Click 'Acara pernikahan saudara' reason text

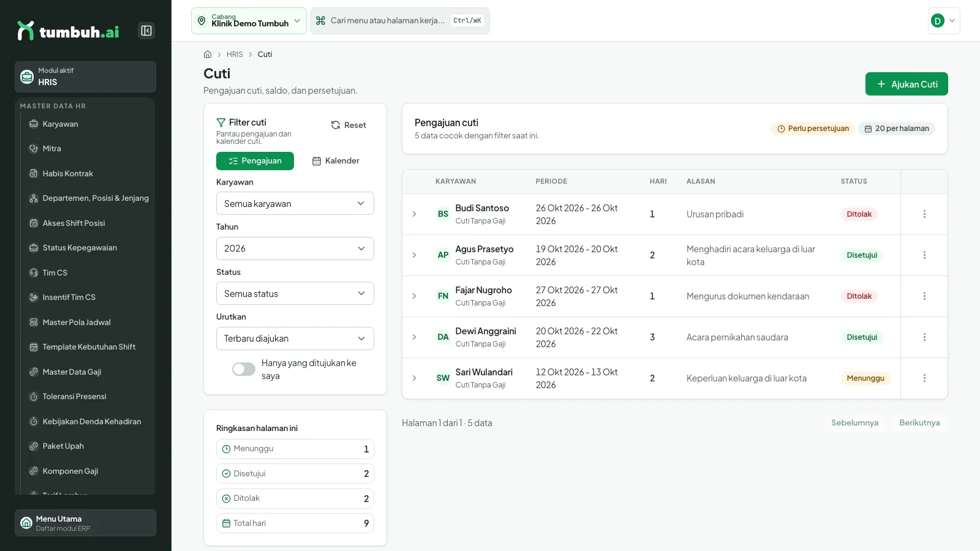pos(737,337)
